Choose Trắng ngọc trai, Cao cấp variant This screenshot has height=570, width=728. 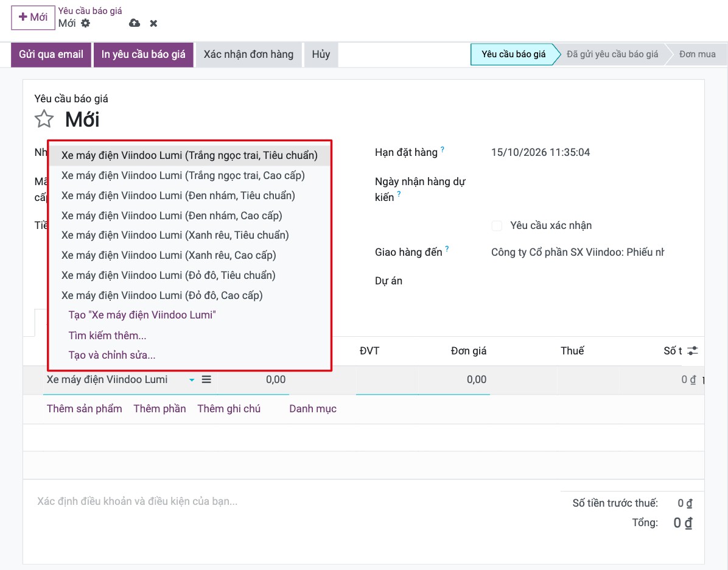[x=189, y=175]
